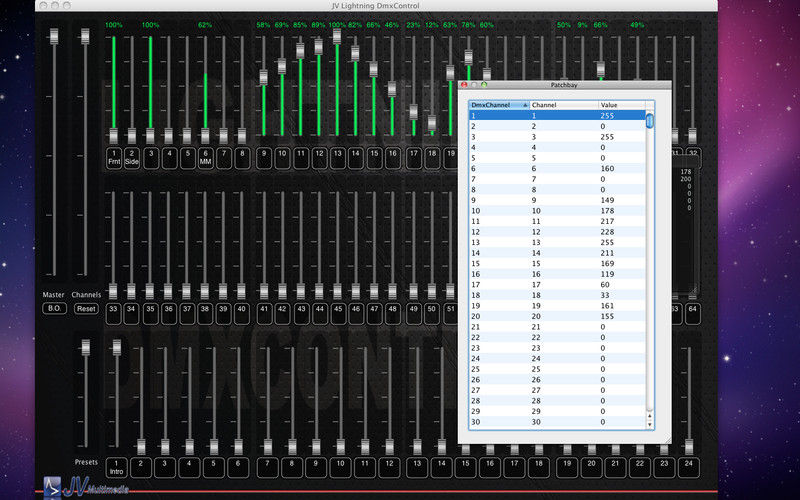Image resolution: width=800 pixels, height=500 pixels.
Task: Trigger preset button 14
Action: click(x=442, y=468)
